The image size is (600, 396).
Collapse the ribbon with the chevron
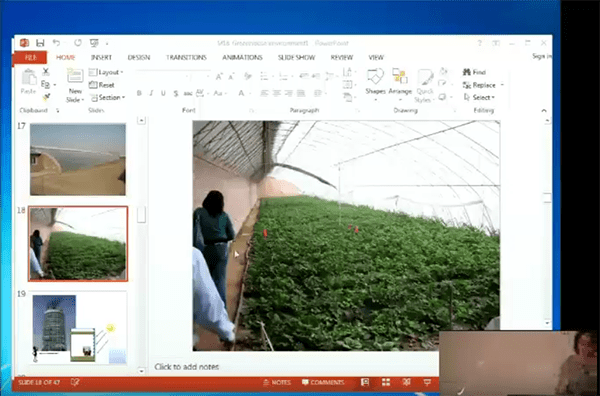[544, 111]
